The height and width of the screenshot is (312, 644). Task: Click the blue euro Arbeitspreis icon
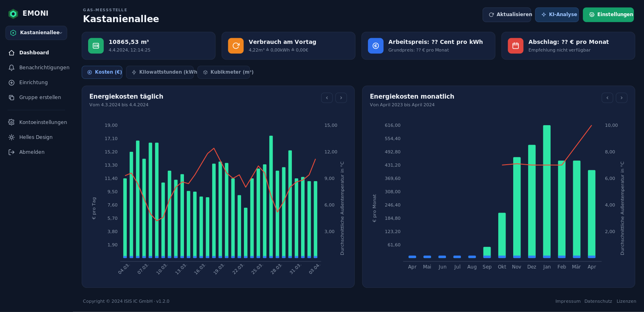pyautogui.click(x=376, y=46)
